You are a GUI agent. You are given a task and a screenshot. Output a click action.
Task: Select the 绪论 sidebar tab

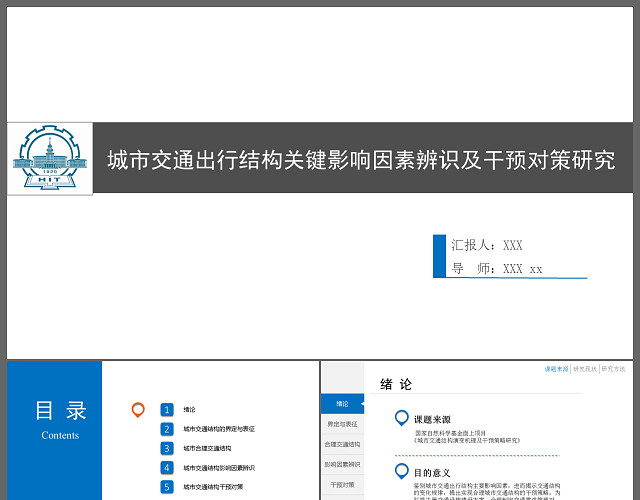342,404
